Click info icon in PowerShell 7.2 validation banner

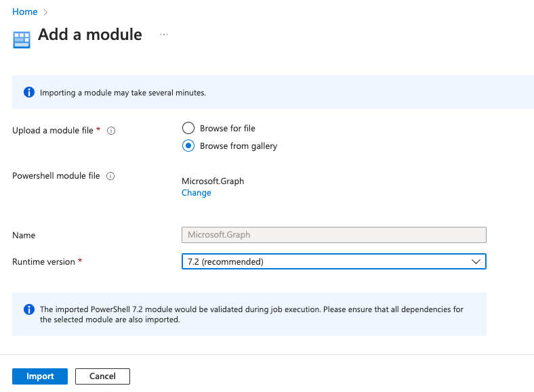29,309
